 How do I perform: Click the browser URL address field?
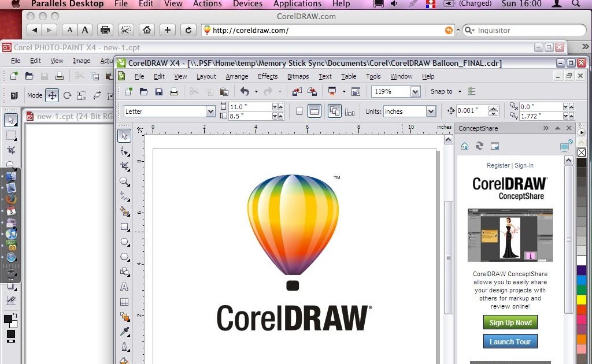pyautogui.click(x=327, y=30)
